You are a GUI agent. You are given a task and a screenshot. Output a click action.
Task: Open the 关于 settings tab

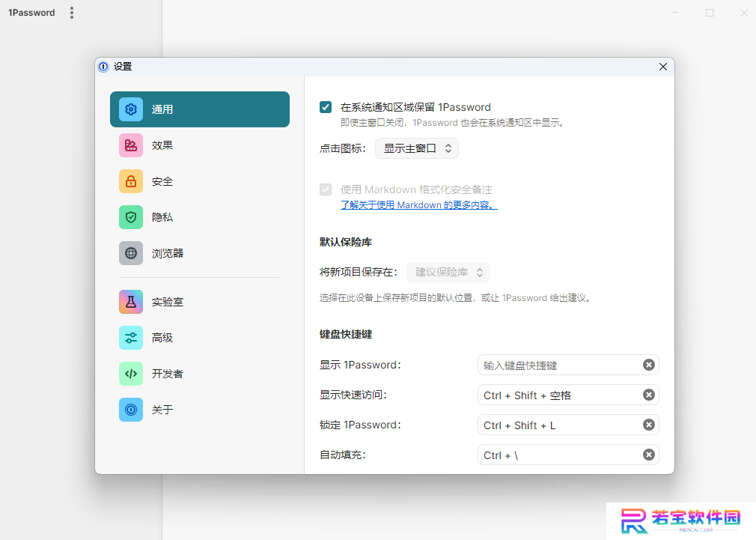tap(200, 410)
